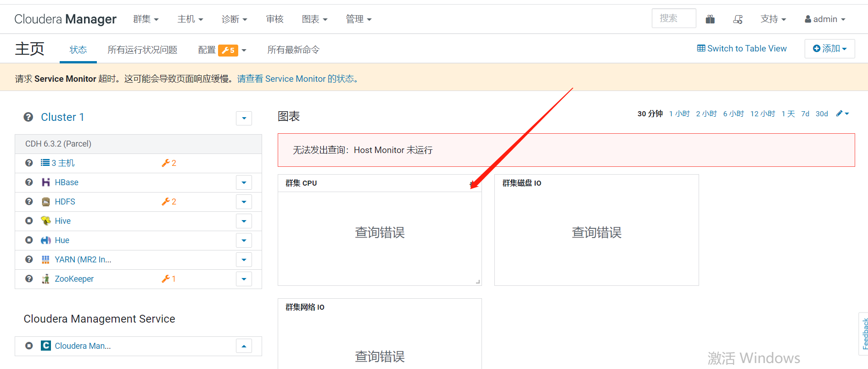Click the hosts list icon
Image resolution: width=868 pixels, height=369 pixels.
pyautogui.click(x=45, y=163)
